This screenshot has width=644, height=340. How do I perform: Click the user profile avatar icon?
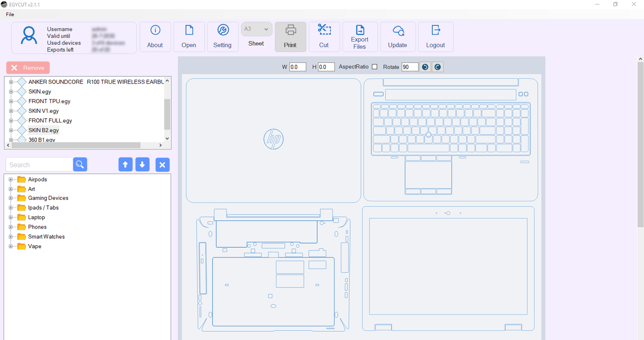click(x=29, y=36)
